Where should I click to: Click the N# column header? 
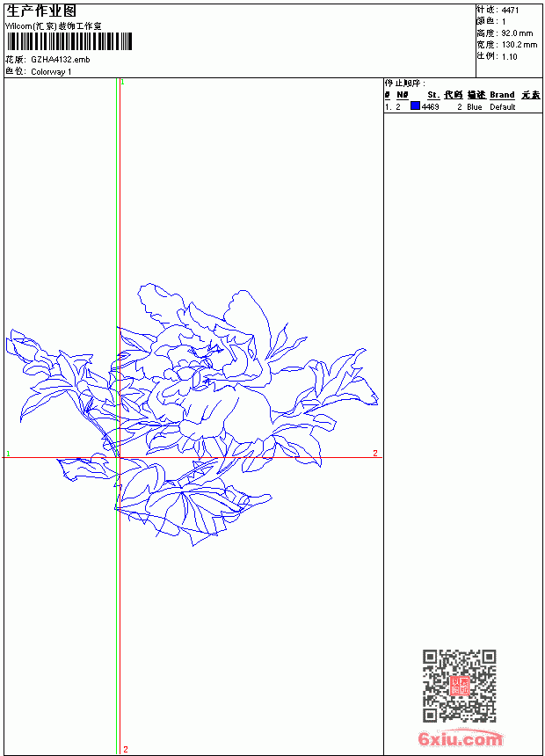point(403,95)
